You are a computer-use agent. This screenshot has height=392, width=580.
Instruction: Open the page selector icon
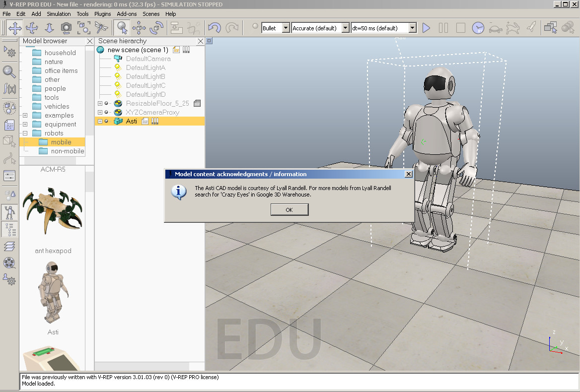click(550, 28)
